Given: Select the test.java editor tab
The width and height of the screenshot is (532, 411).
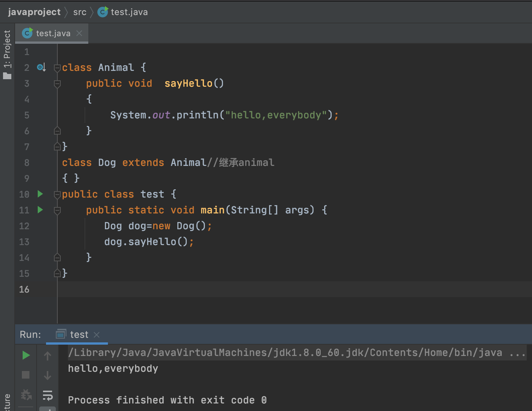Looking at the screenshot, I should [x=53, y=34].
